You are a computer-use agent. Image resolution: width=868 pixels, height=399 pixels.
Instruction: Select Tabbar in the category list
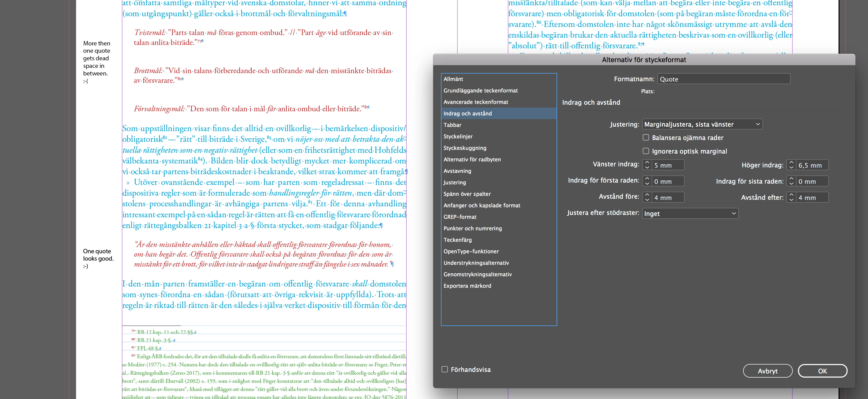(x=452, y=125)
